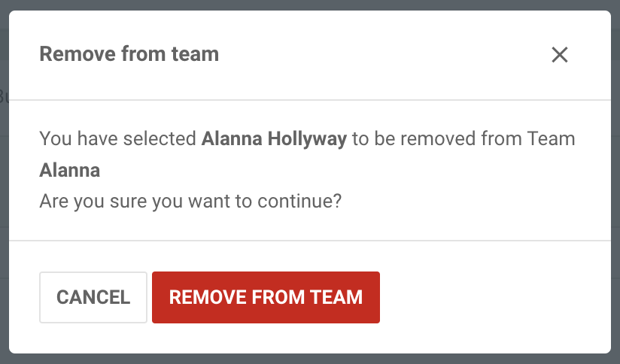The image size is (620, 364).
Task: Click the "Remove from team" dialog title
Action: pos(129,54)
